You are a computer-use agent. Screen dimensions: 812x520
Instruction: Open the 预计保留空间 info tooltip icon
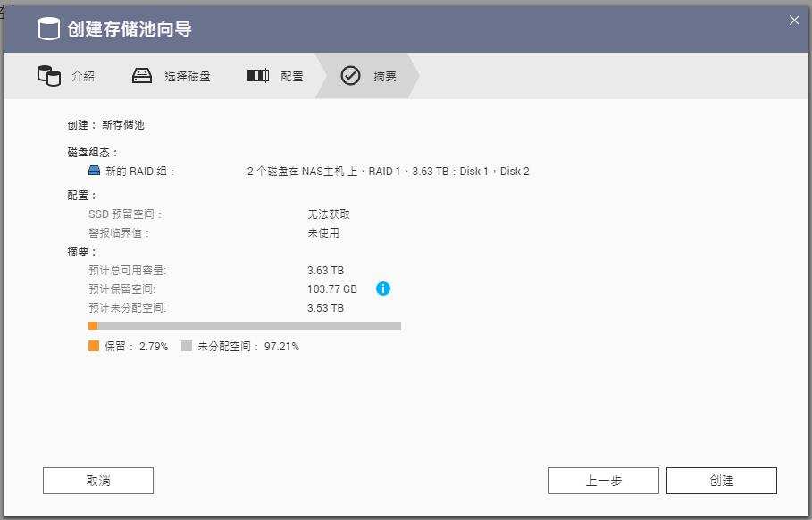(384, 289)
